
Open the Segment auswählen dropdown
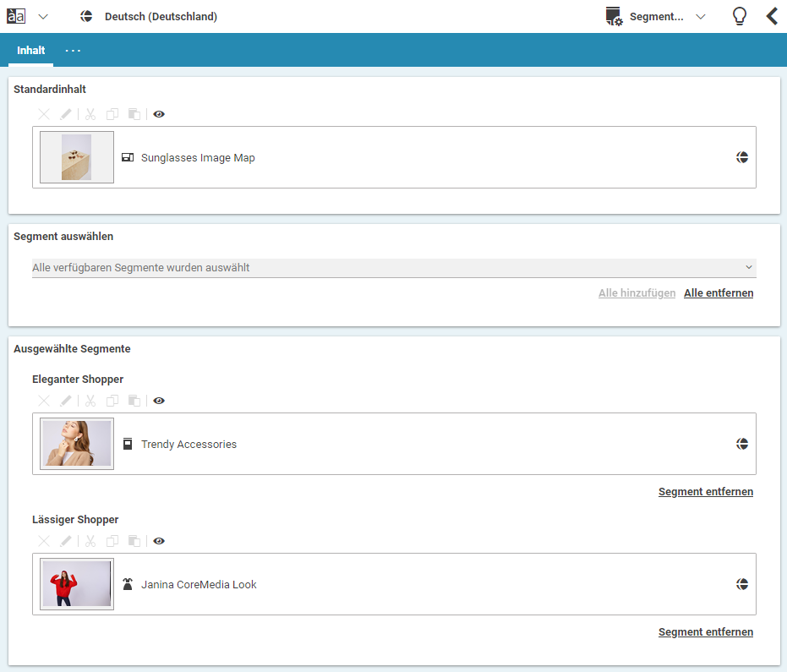[394, 268]
